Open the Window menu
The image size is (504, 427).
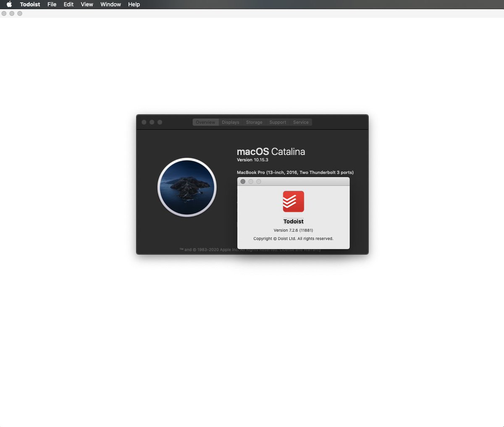tap(110, 4)
